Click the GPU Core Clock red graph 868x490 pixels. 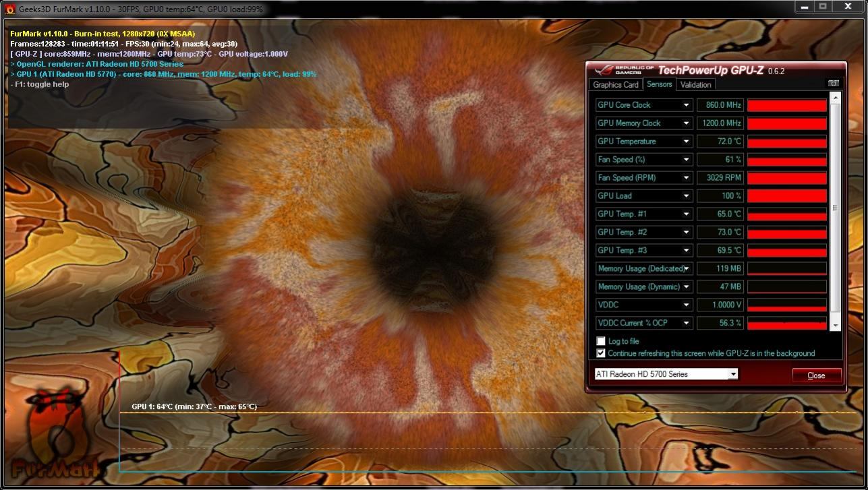(x=787, y=105)
